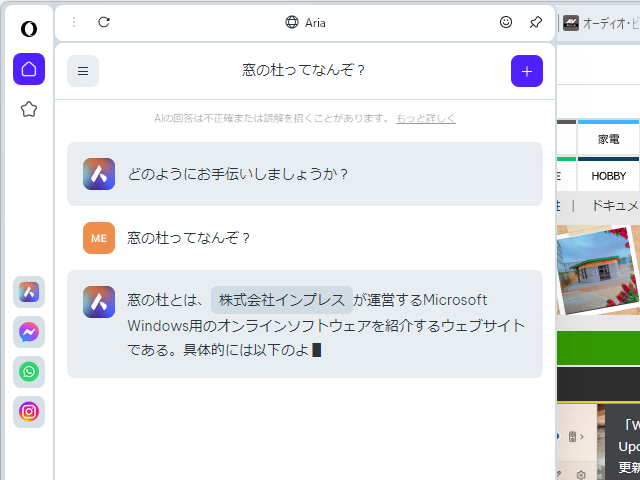Screen dimensions: 640x480
Task: Open Instagram in sidebar
Action: click(29, 412)
